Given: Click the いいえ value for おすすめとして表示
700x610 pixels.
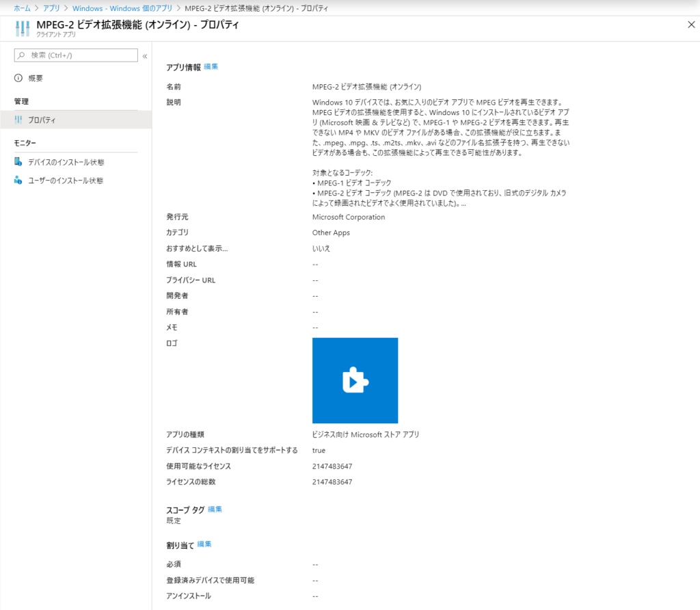Looking at the screenshot, I should click(x=321, y=248).
